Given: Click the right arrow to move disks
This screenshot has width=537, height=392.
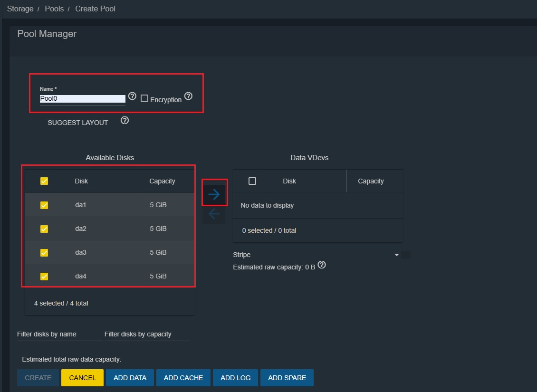Looking at the screenshot, I should (214, 194).
